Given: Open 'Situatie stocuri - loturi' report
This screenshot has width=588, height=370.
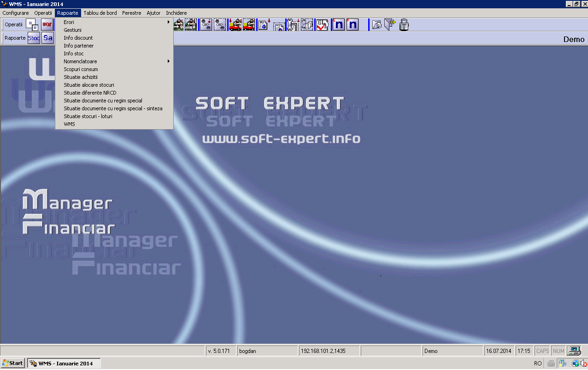Looking at the screenshot, I should (88, 116).
